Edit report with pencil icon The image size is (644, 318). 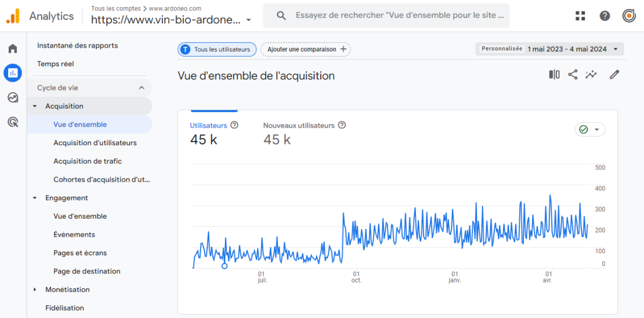[614, 75]
